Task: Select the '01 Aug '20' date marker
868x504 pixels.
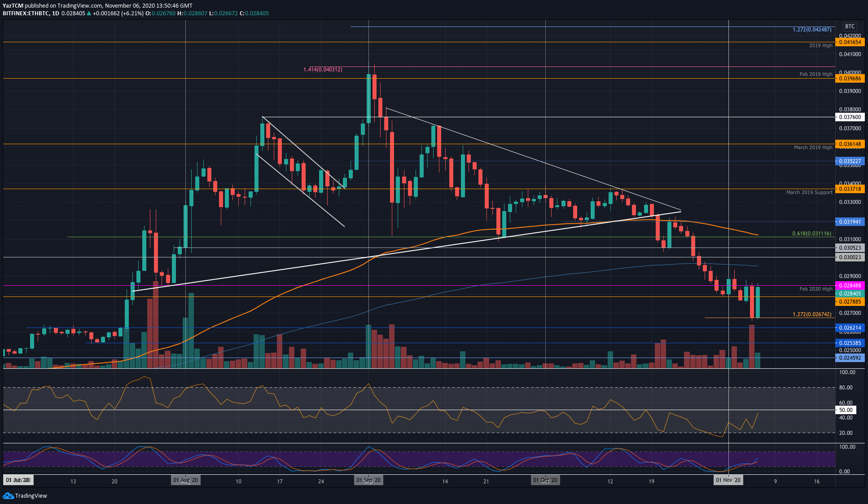Action: [x=186, y=480]
